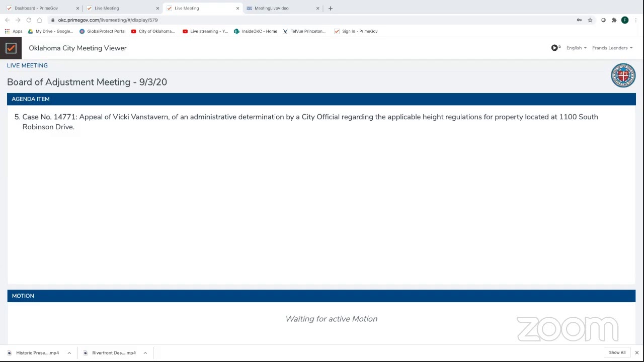Viewport: 644px width, 362px height.
Task: Open the English language dropdown
Action: coord(576,48)
